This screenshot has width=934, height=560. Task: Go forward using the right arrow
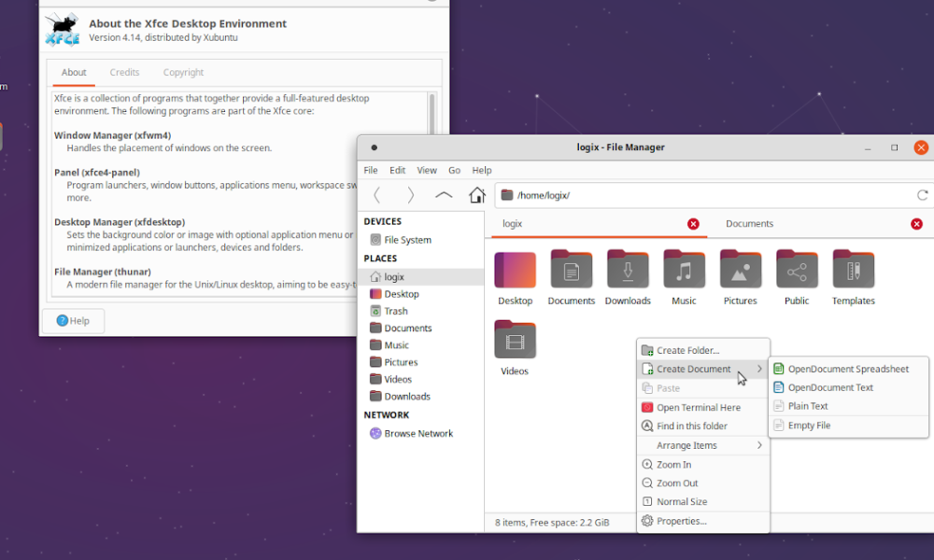pyautogui.click(x=410, y=195)
